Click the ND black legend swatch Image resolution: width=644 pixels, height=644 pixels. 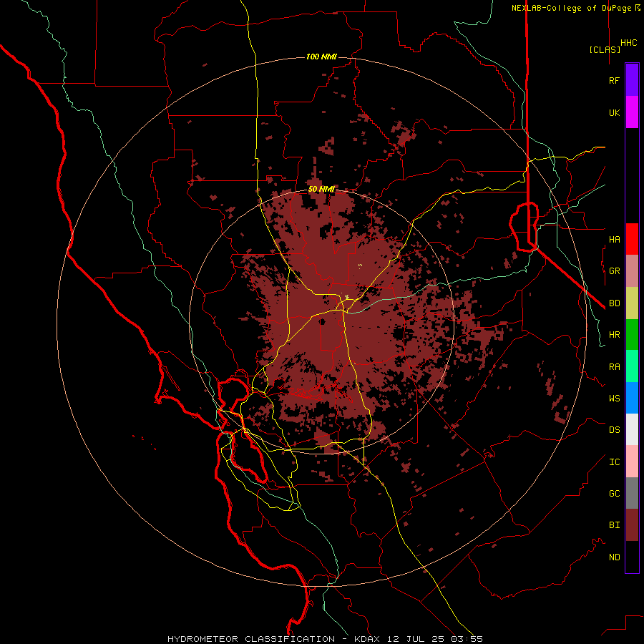click(632, 557)
